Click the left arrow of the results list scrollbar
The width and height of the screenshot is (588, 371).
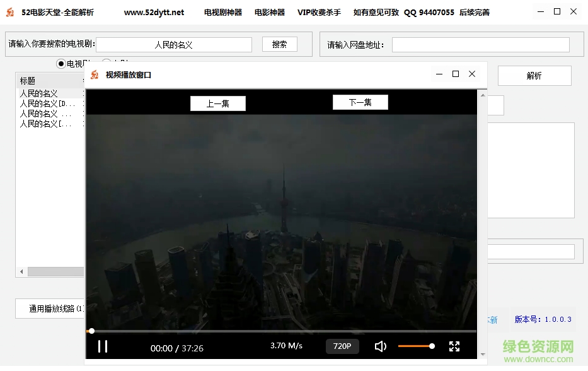(21, 272)
